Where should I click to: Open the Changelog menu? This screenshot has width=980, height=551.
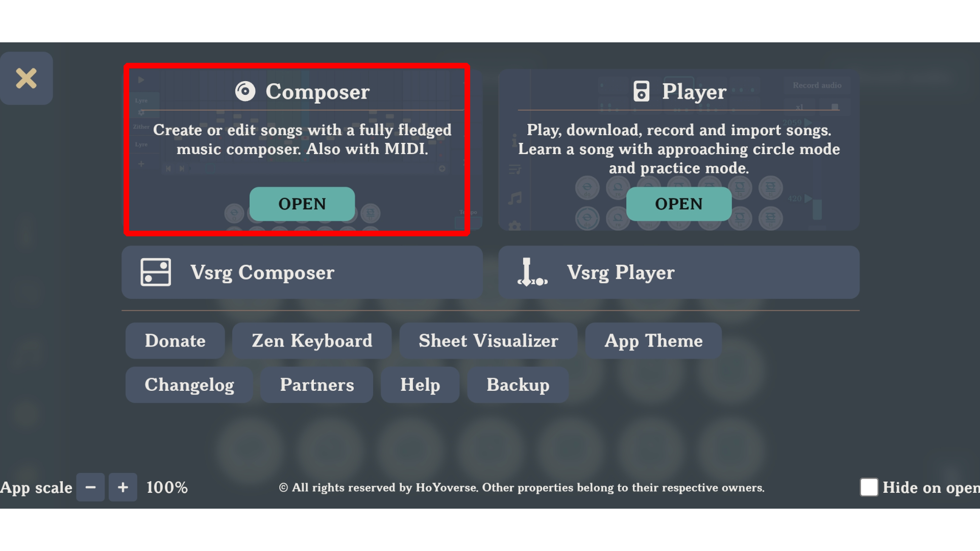tap(188, 384)
